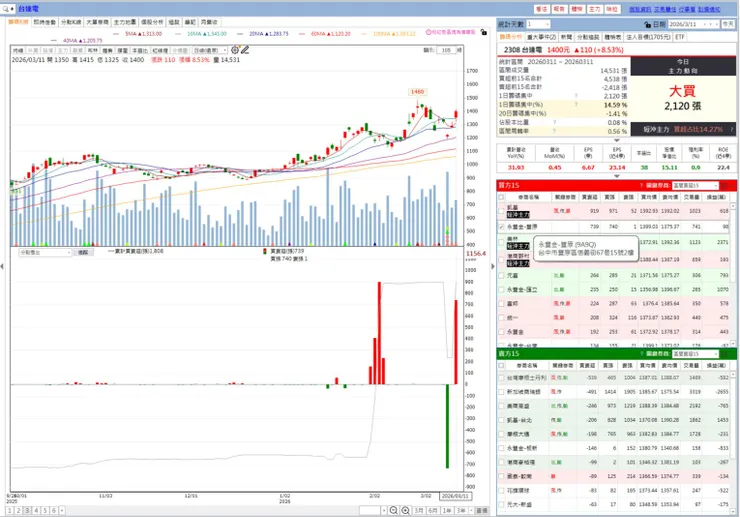
Task: Click the 顯示 bar count field
Action: (446, 50)
